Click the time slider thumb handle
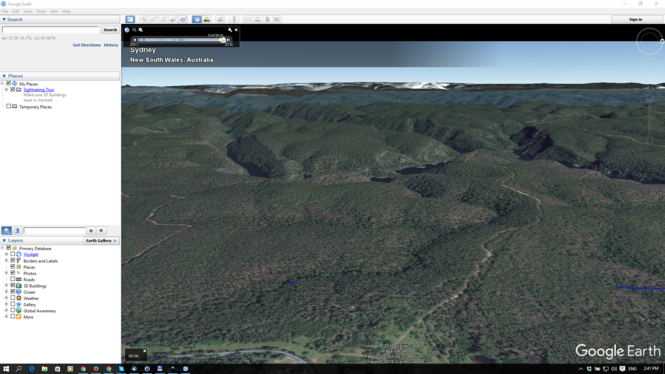Viewport: 665px width, 374px height. tap(223, 40)
